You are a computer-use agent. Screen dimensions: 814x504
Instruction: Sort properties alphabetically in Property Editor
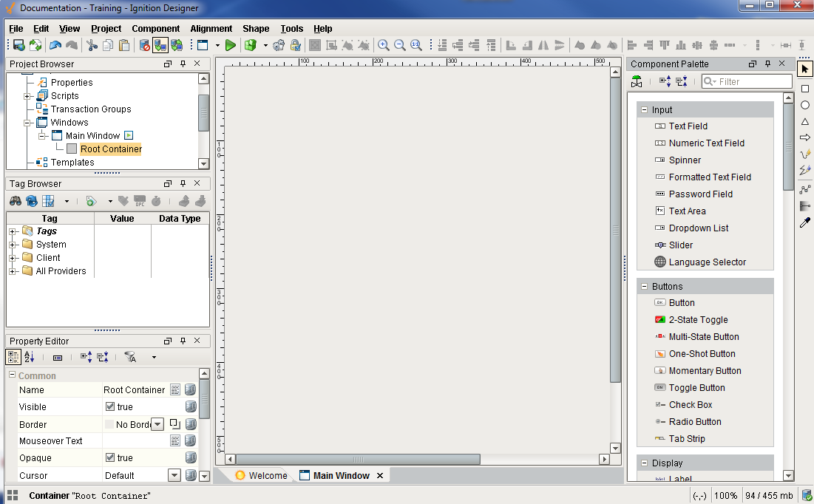28,357
